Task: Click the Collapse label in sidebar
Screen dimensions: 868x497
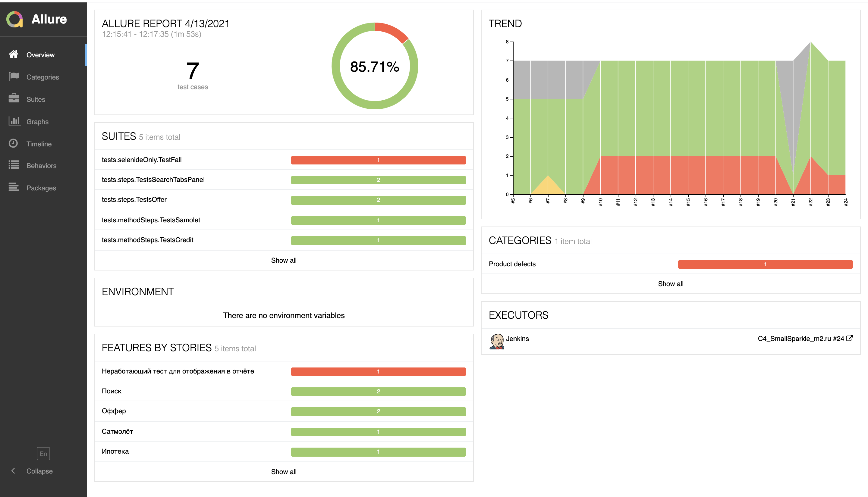Action: (x=39, y=471)
